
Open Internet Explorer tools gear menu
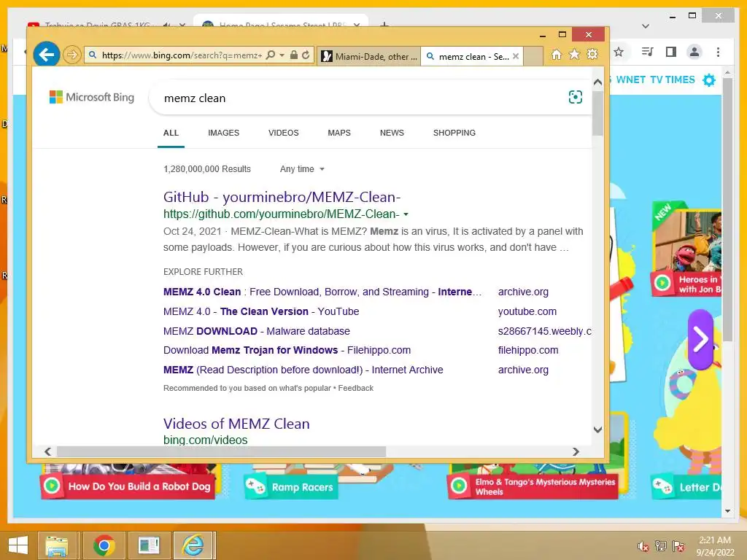[x=592, y=55]
